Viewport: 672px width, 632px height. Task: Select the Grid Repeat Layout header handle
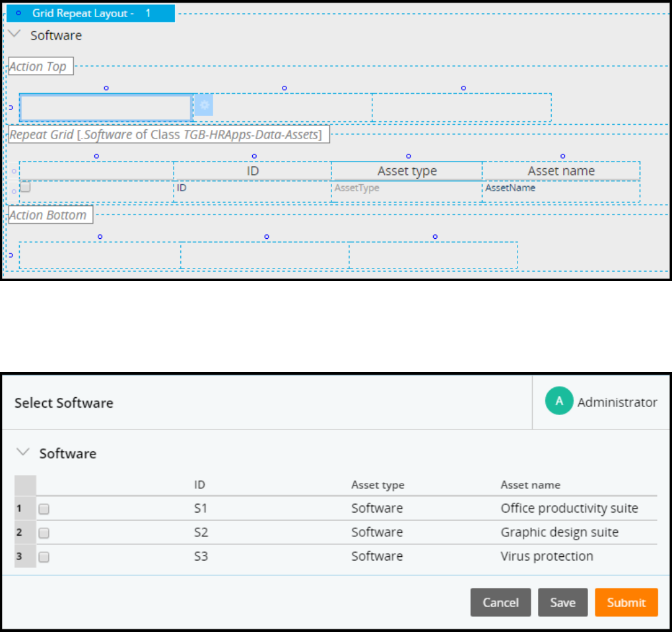[18, 13]
